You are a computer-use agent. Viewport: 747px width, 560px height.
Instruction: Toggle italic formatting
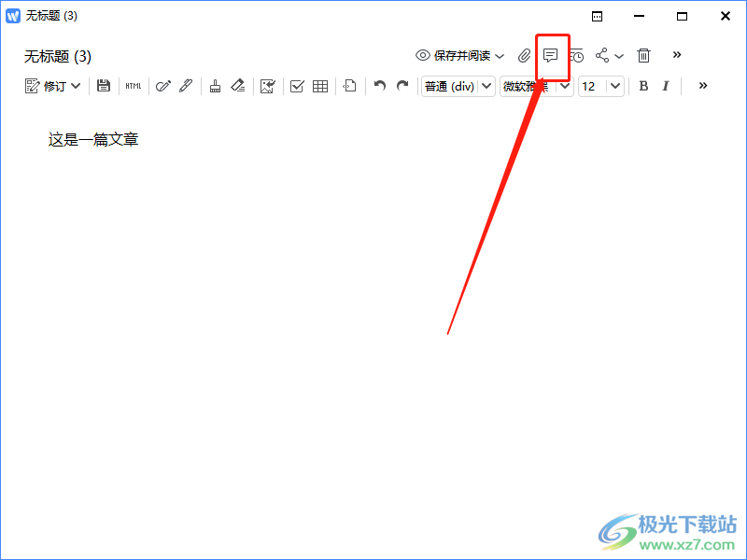coord(666,86)
